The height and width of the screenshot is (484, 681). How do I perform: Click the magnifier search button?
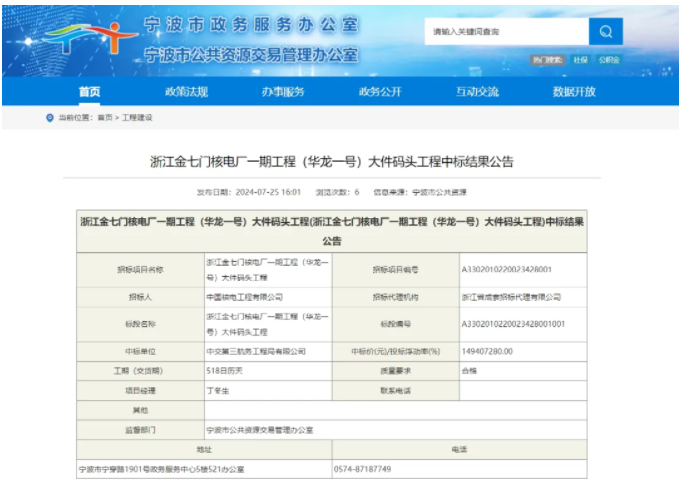tap(605, 31)
